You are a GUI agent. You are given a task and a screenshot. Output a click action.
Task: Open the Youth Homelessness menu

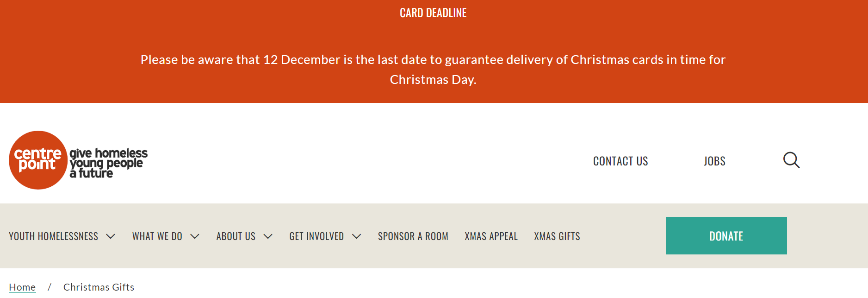click(54, 236)
